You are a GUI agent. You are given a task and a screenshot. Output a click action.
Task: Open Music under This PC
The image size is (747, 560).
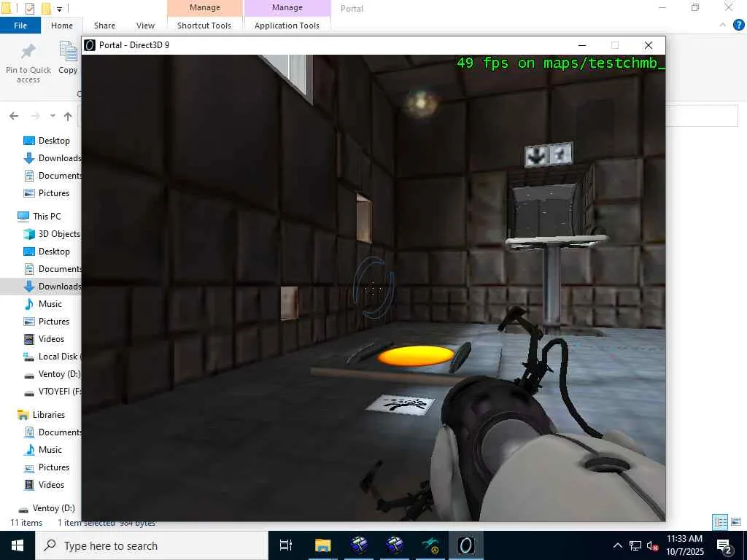tap(52, 304)
